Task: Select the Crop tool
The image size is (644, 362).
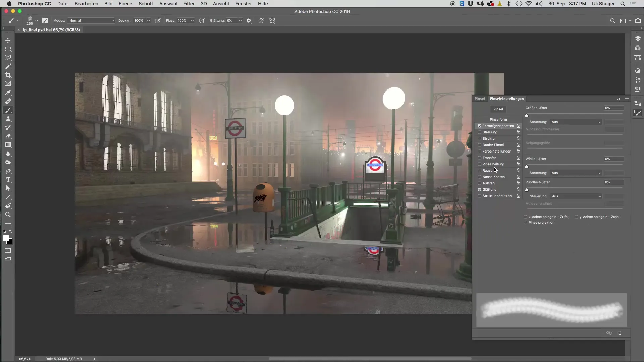Action: [8, 75]
